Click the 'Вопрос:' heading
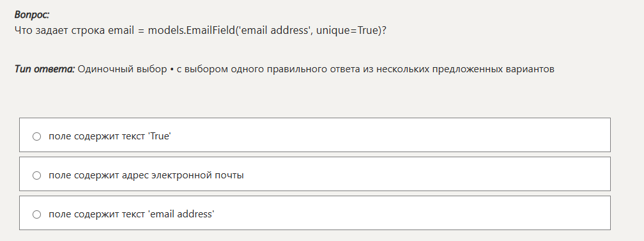The height and width of the screenshot is (241, 644). 32,15
